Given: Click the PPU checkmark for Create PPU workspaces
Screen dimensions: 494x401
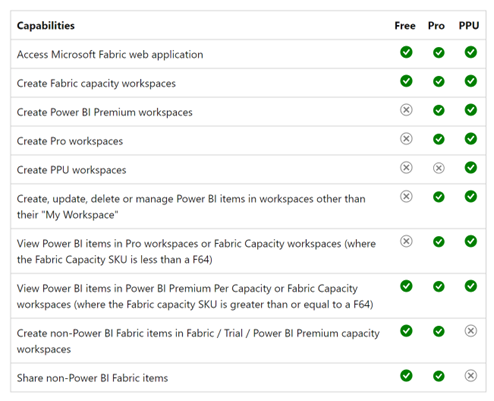Looking at the screenshot, I should click(x=471, y=167).
